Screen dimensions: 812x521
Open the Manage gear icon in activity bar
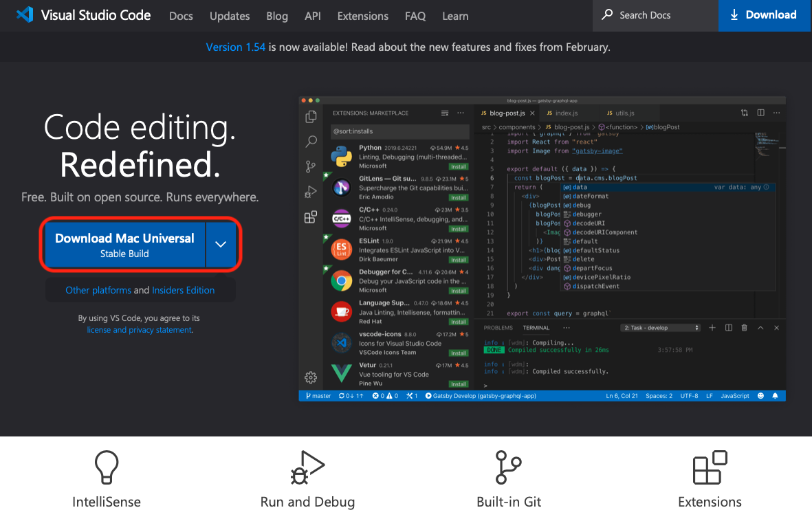[311, 377]
